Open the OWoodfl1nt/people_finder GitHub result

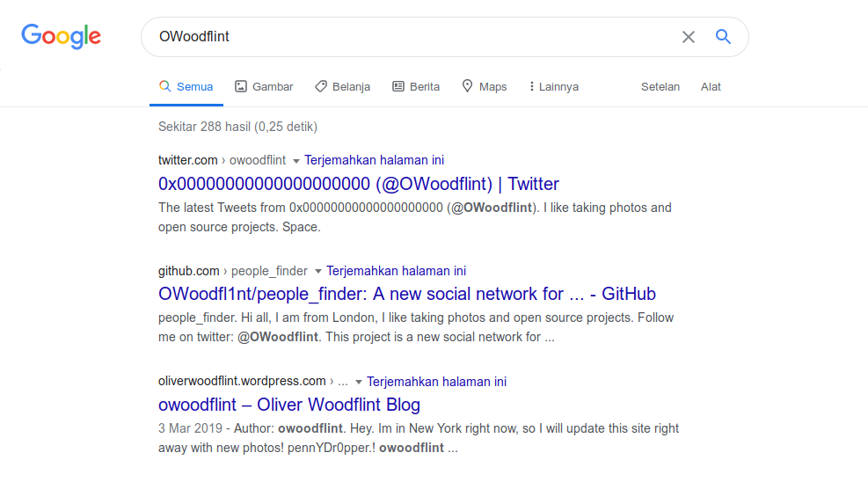pyautogui.click(x=407, y=294)
